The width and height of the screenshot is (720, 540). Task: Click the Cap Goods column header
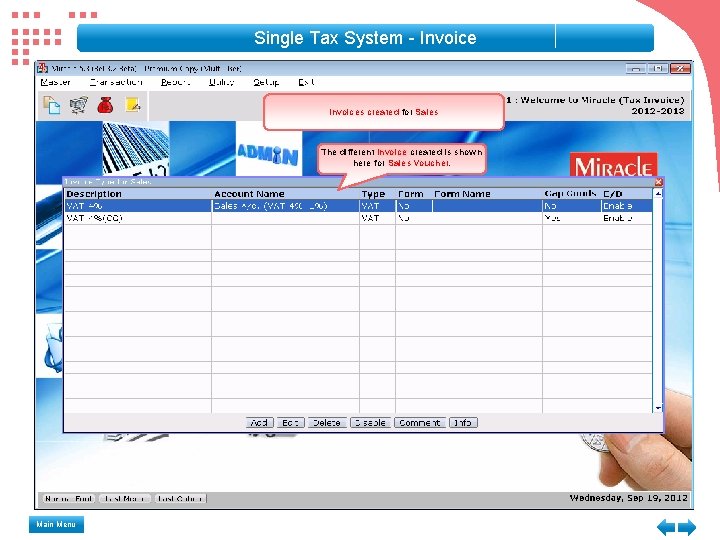coord(570,194)
